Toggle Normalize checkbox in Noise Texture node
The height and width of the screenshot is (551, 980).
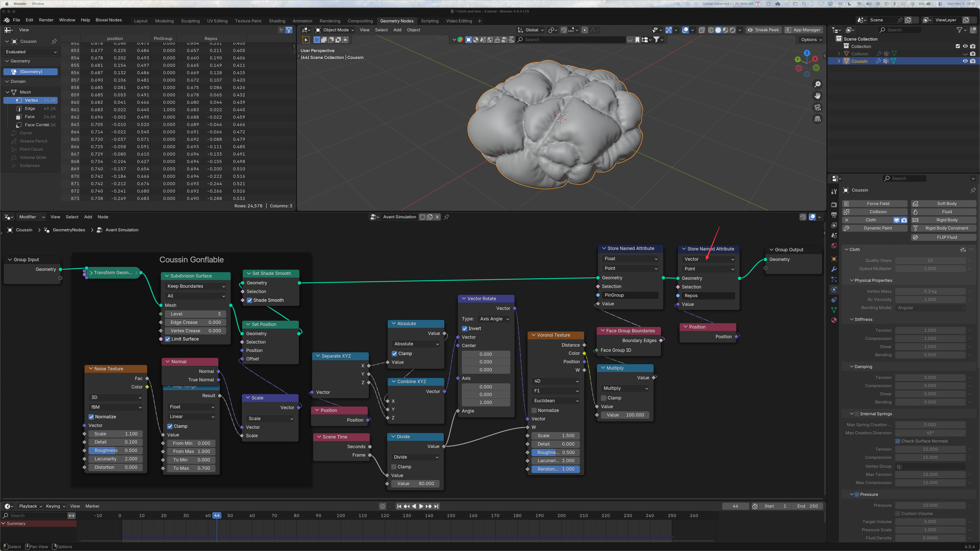point(91,417)
